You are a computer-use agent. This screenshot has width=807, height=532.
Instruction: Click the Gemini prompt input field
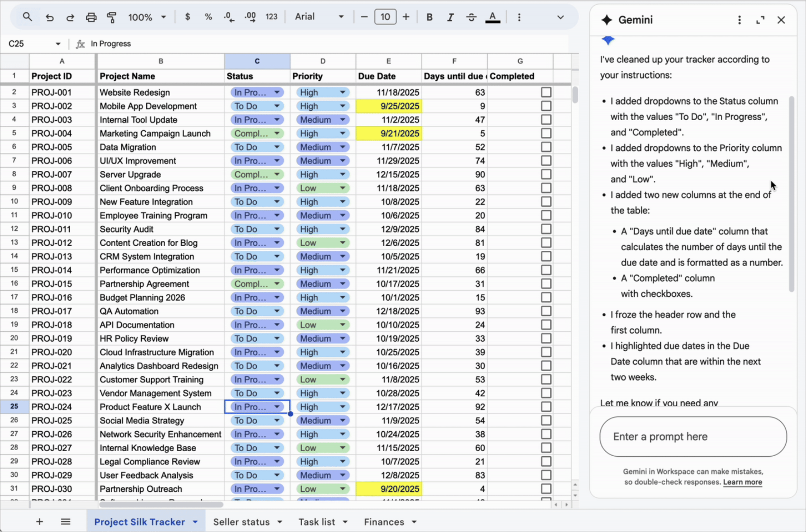tap(693, 436)
